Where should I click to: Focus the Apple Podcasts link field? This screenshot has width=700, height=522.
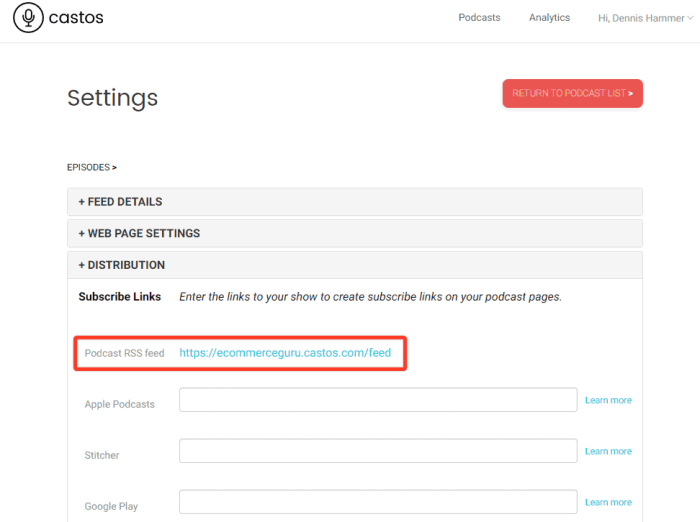(378, 400)
